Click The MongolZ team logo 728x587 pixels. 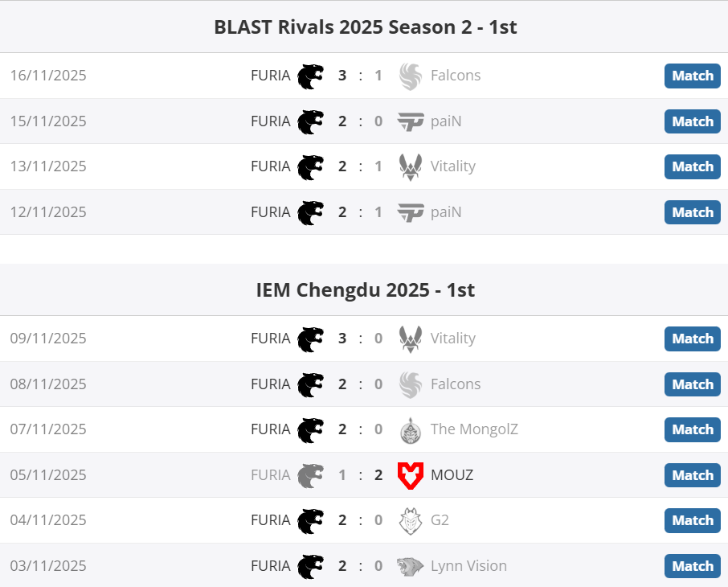click(x=410, y=429)
